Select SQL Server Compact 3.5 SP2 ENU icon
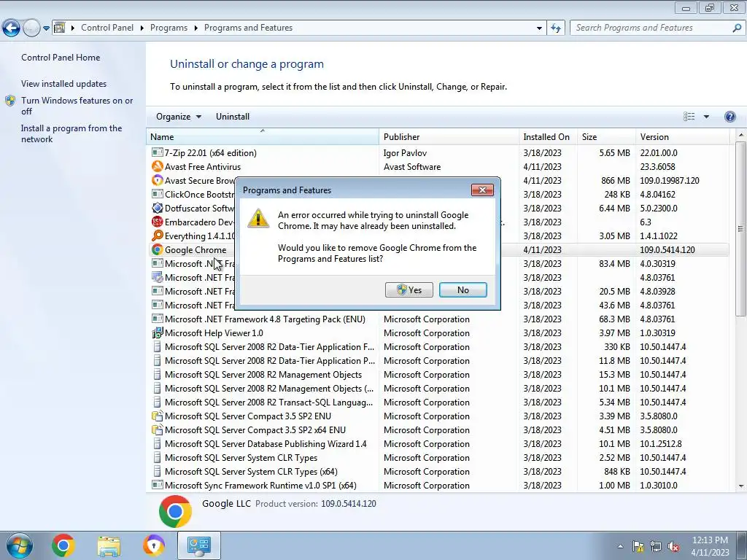Viewport: 747px width, 560px height. (x=158, y=416)
